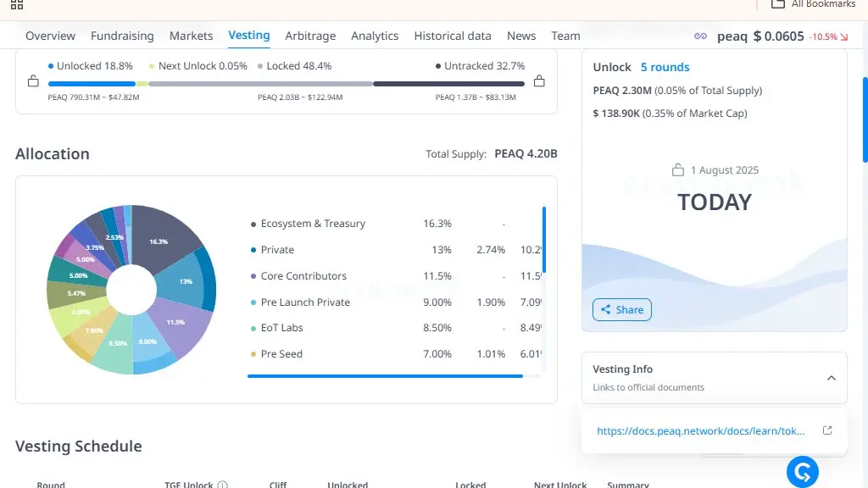Open the Team tab
This screenshot has height=488, width=868.
[565, 36]
